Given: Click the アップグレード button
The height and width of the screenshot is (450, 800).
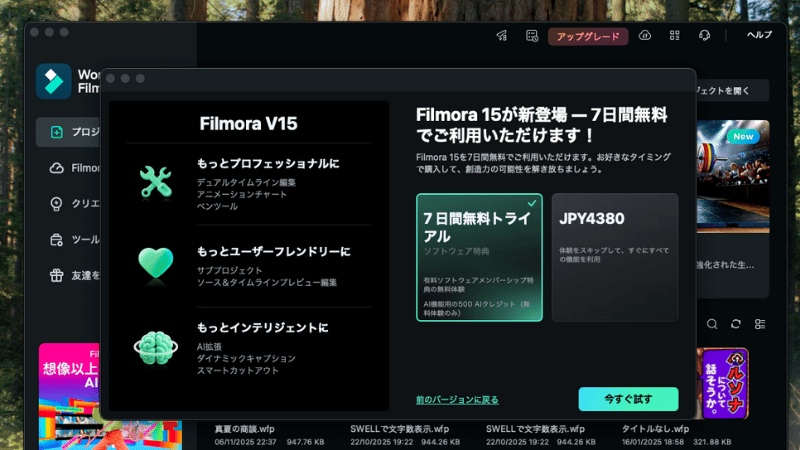Looking at the screenshot, I should coord(588,36).
